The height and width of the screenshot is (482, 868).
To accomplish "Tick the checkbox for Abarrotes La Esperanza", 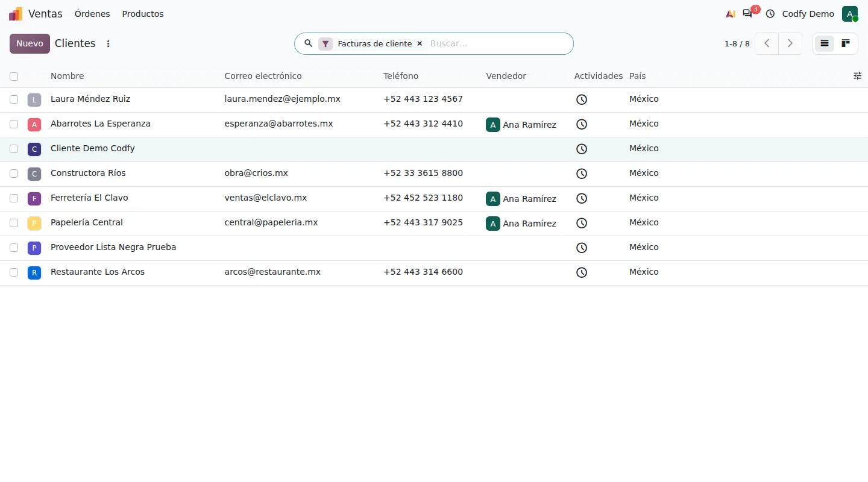I will 14,124.
